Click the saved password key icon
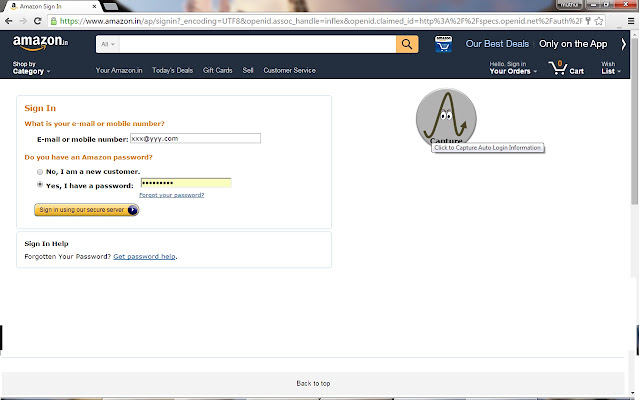 (588, 21)
